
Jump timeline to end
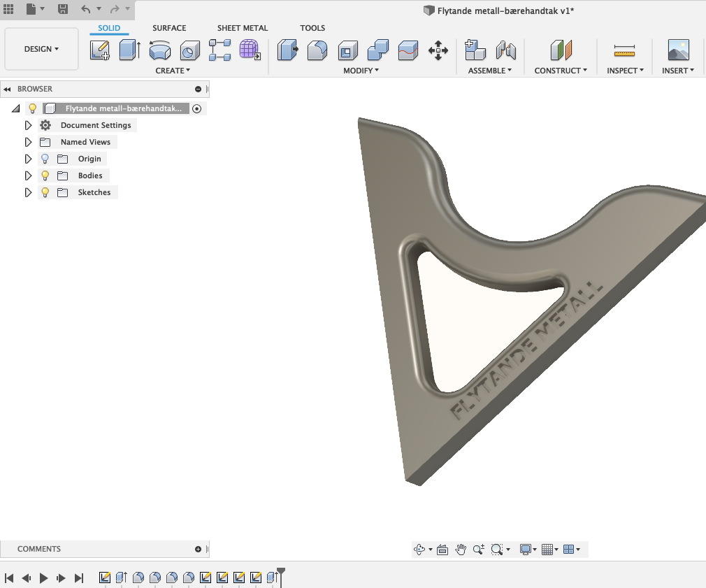[x=79, y=578]
